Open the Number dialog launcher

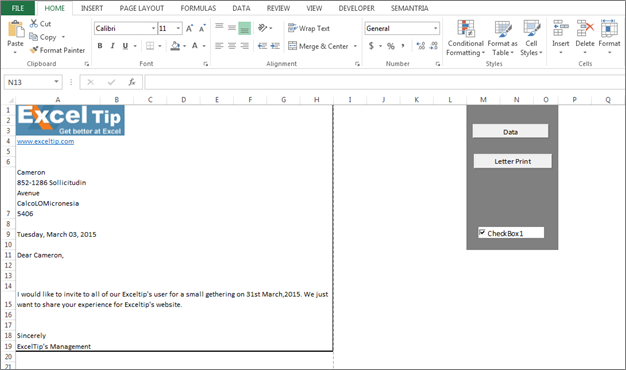point(438,64)
